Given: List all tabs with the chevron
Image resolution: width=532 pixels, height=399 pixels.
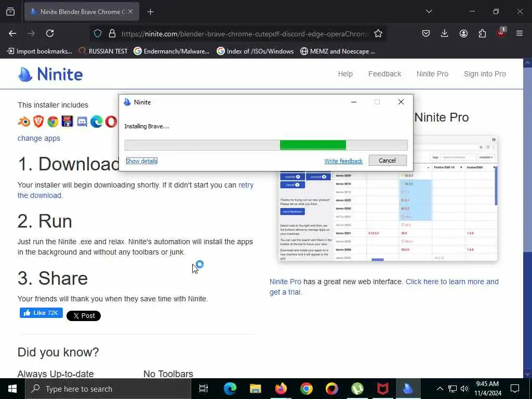Looking at the screenshot, I should click(429, 11).
